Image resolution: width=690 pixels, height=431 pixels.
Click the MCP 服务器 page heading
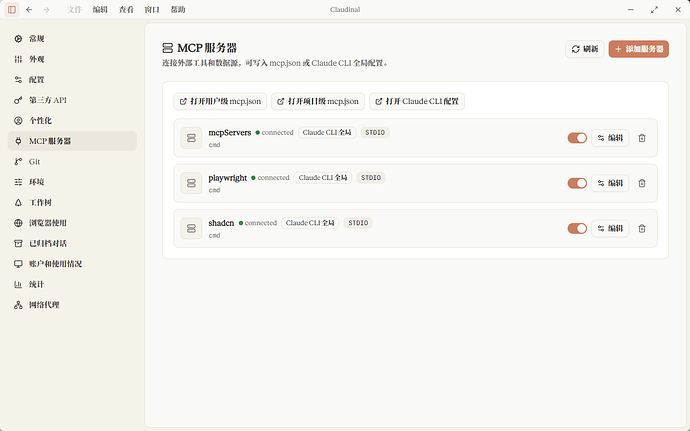(207, 48)
